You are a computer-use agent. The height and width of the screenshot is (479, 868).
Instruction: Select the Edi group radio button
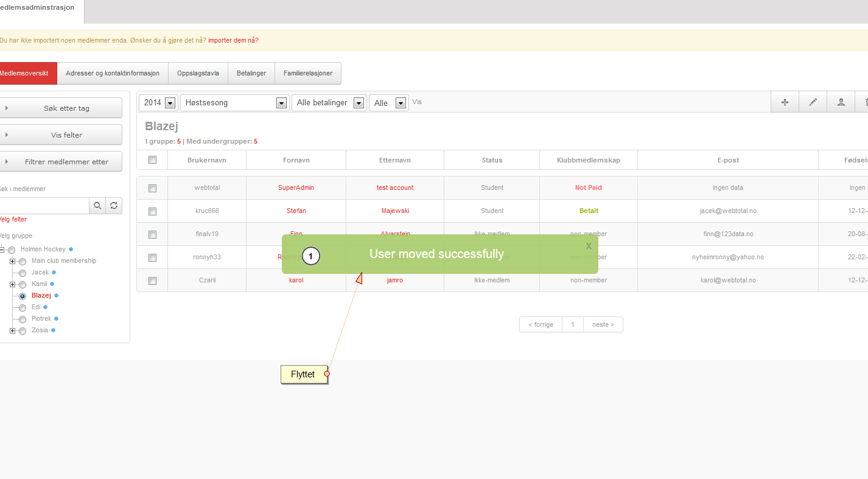point(23,307)
